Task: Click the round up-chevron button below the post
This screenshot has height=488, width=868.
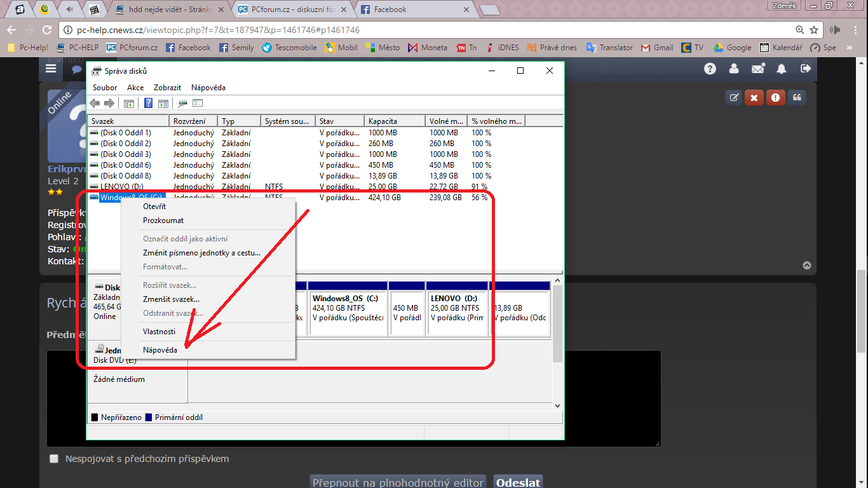Action: click(x=807, y=266)
